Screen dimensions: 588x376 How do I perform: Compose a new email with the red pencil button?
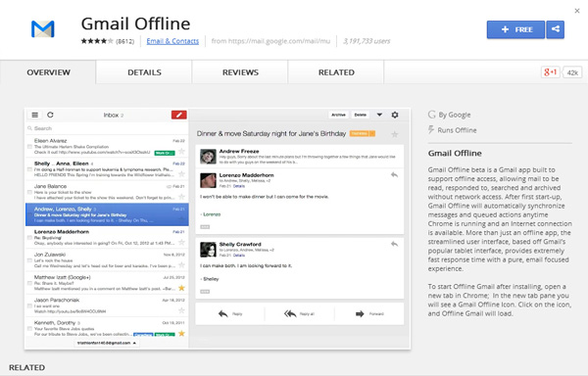pyautogui.click(x=179, y=115)
